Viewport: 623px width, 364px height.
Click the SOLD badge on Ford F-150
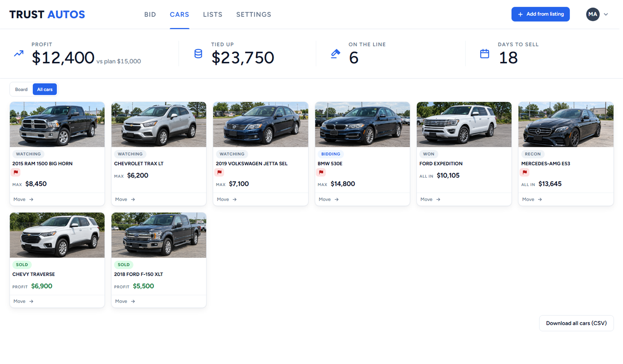click(123, 264)
